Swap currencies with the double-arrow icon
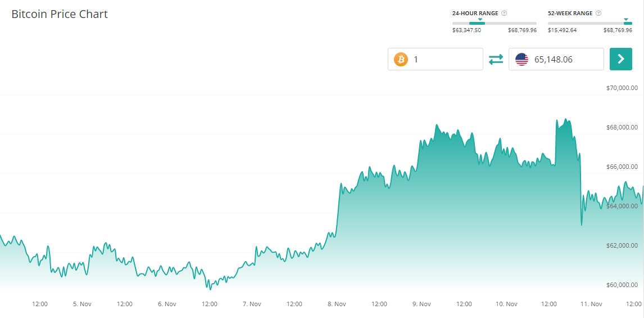Viewport: 644px width, 318px height. pos(496,59)
